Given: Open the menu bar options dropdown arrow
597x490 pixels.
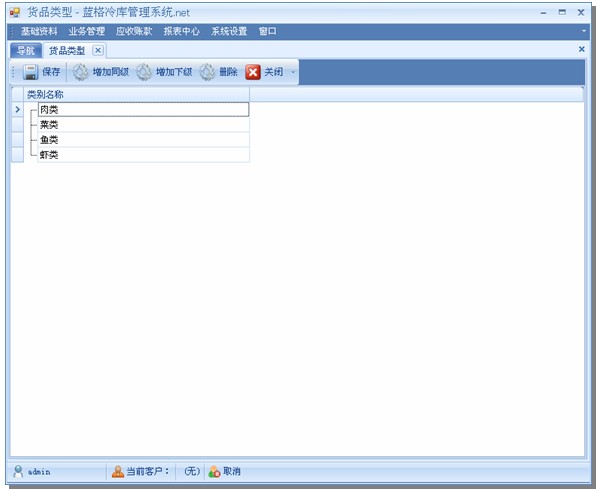Looking at the screenshot, I should click(x=584, y=31).
